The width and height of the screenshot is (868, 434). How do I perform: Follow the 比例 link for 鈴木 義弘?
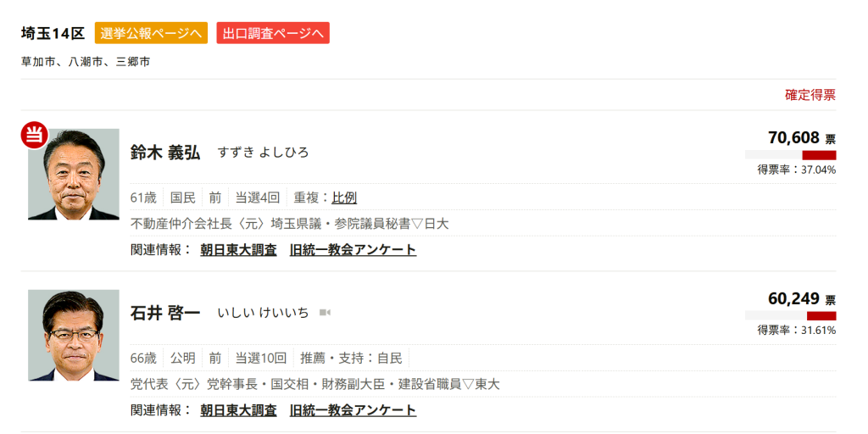coord(344,198)
